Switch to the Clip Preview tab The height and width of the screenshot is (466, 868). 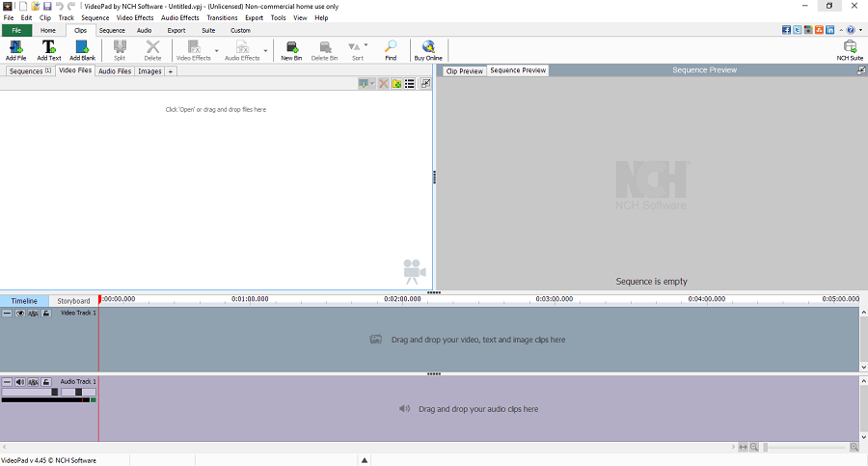pyautogui.click(x=465, y=71)
